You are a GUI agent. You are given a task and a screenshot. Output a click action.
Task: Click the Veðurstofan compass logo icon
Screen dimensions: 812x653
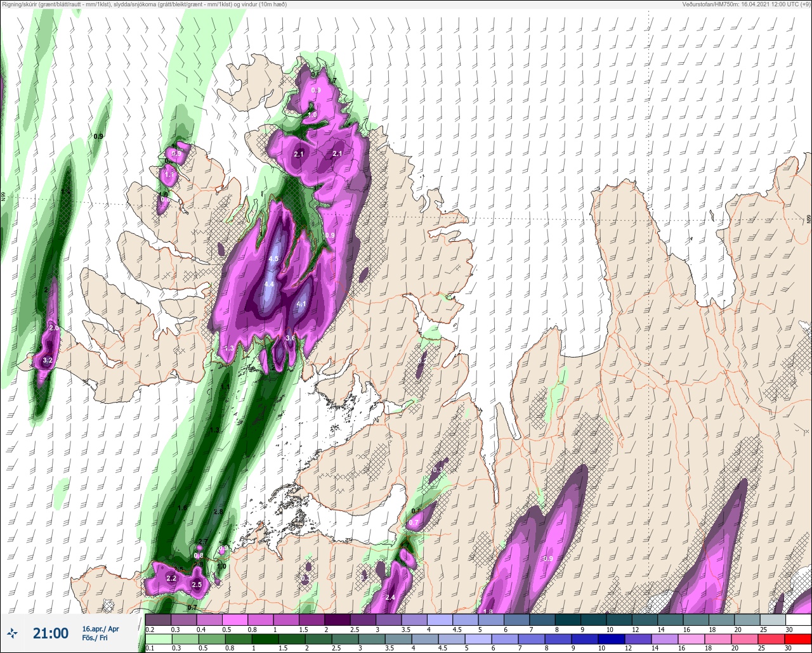[12, 633]
